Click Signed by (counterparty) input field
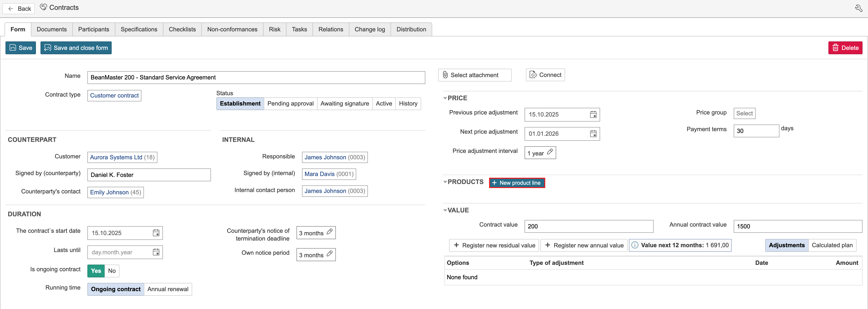 click(x=149, y=175)
